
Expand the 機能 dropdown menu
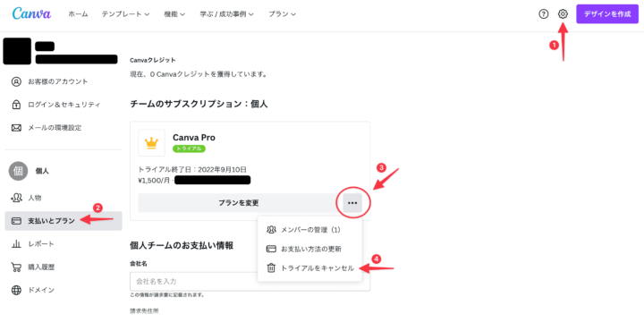point(174,14)
